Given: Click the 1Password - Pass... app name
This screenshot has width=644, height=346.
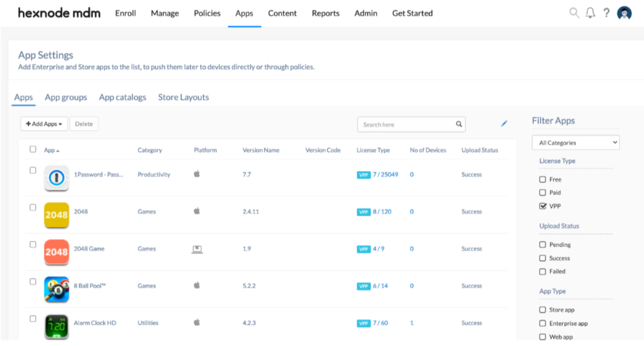Looking at the screenshot, I should pos(98,174).
